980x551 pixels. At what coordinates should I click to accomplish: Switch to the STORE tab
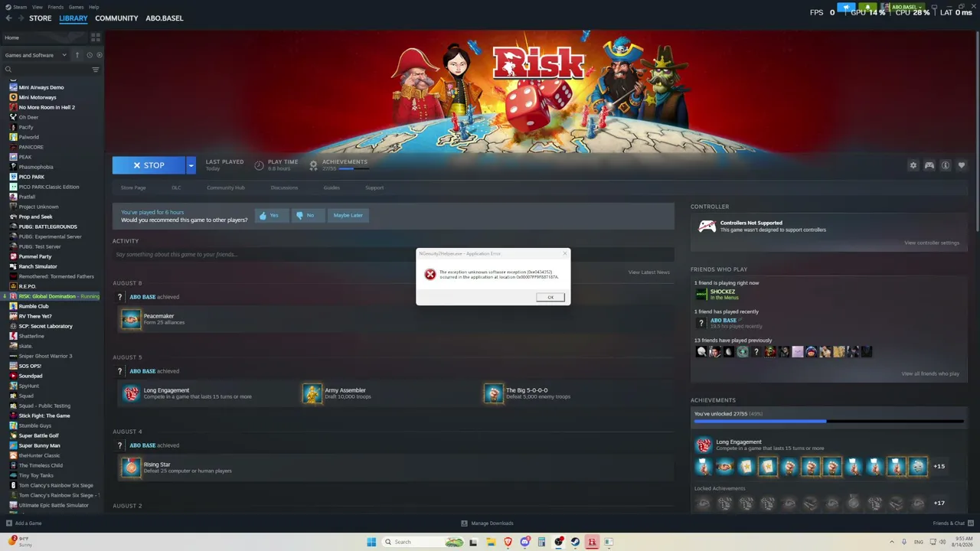pos(41,18)
